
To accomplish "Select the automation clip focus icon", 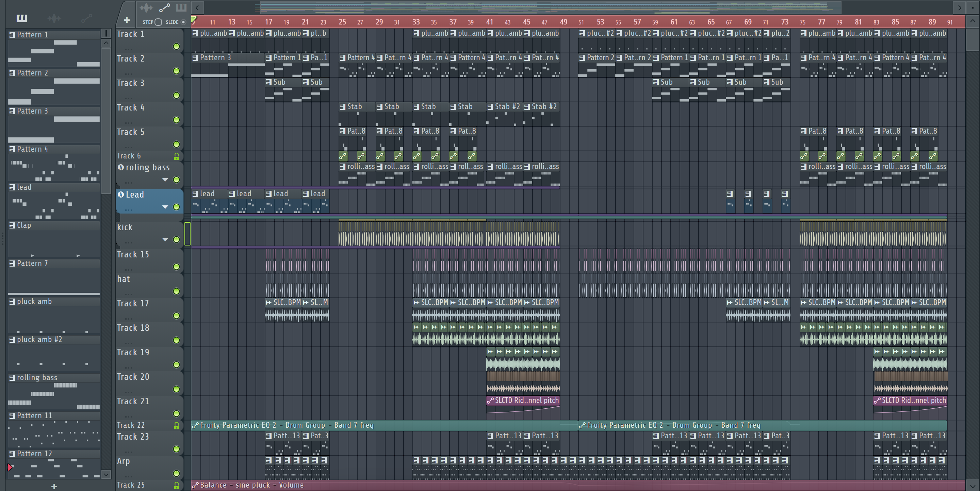I will (164, 7).
